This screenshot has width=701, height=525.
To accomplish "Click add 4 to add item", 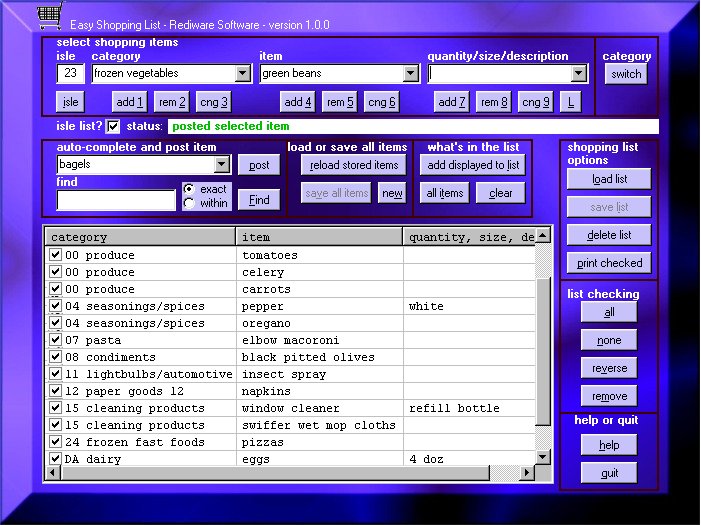I will click(x=298, y=102).
